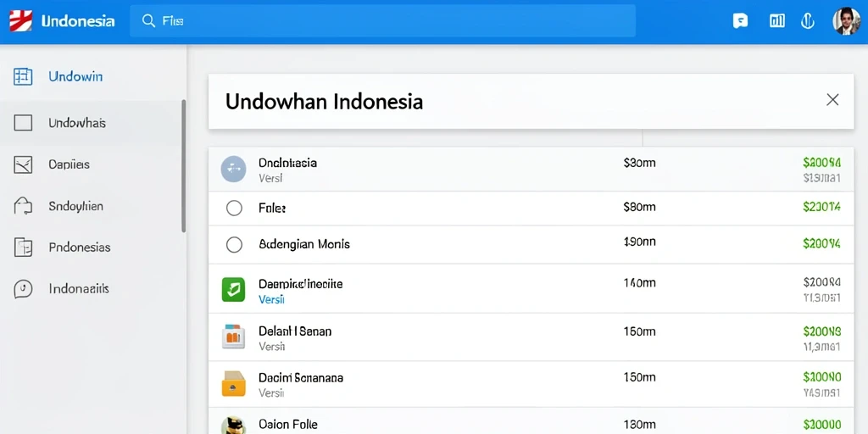The image size is (868, 434).
Task: Click the Adengian Monis row name
Action: (x=304, y=243)
